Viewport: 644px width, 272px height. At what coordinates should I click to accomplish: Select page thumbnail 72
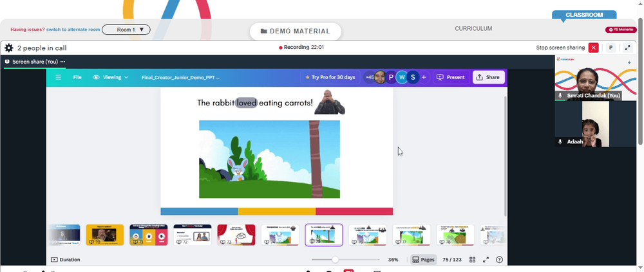tap(192, 235)
